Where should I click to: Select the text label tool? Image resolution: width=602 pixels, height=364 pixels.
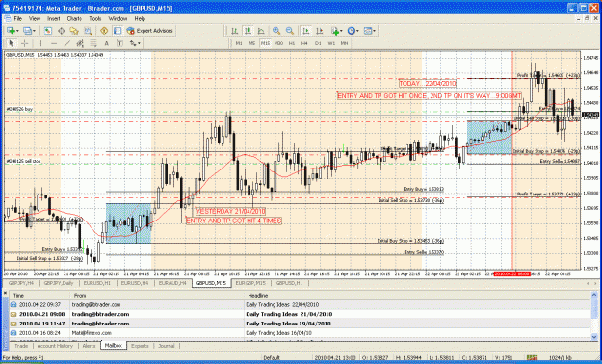pos(119,43)
